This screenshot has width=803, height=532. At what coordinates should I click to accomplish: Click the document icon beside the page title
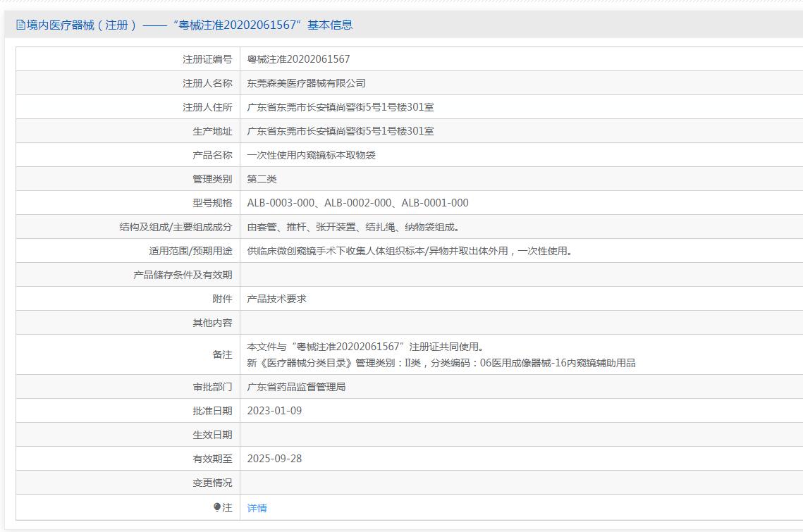coord(20,25)
